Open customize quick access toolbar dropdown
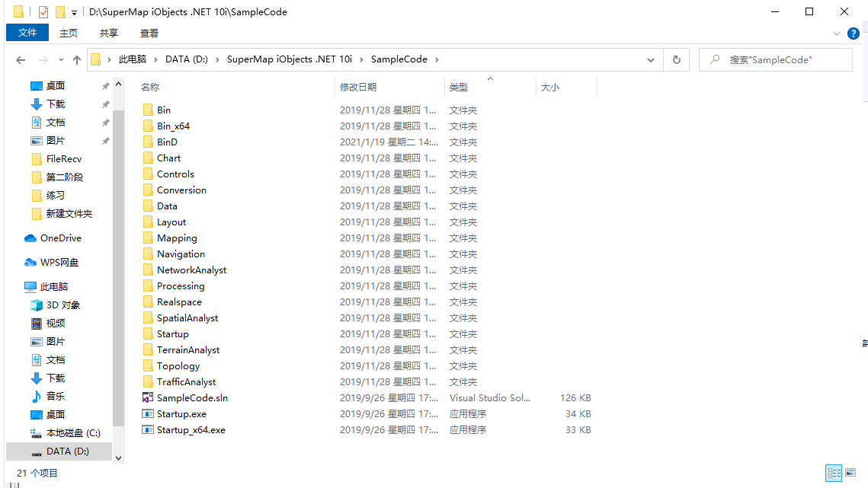 tap(74, 12)
